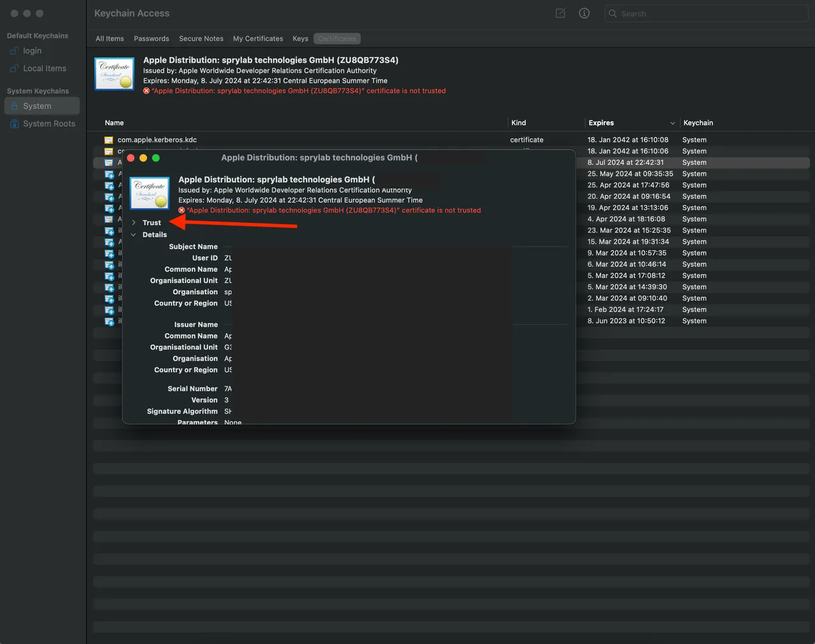815x644 pixels.
Task: Click the sort chevron on the Expires column
Action: click(x=673, y=123)
